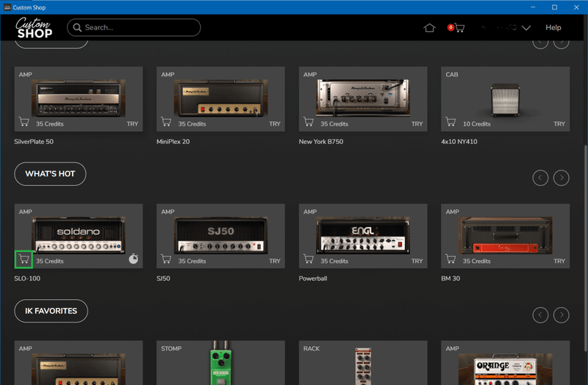Click the BM 30 product name
This screenshot has width=588, height=385.
[x=451, y=278]
